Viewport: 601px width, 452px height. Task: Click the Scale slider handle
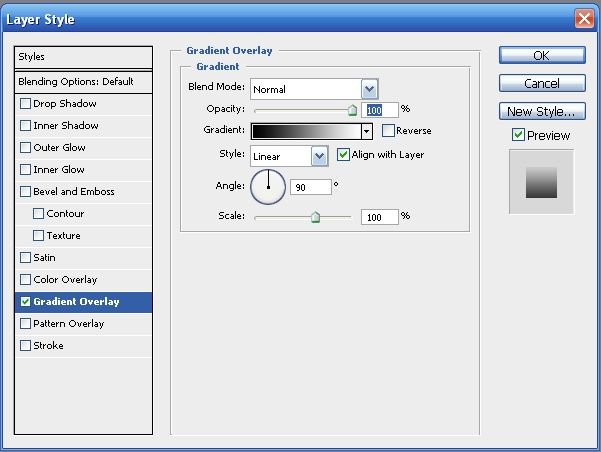[315, 216]
